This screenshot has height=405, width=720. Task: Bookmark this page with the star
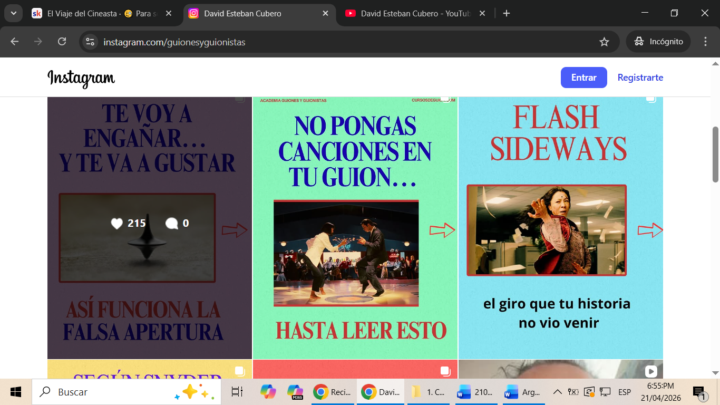pyautogui.click(x=604, y=42)
